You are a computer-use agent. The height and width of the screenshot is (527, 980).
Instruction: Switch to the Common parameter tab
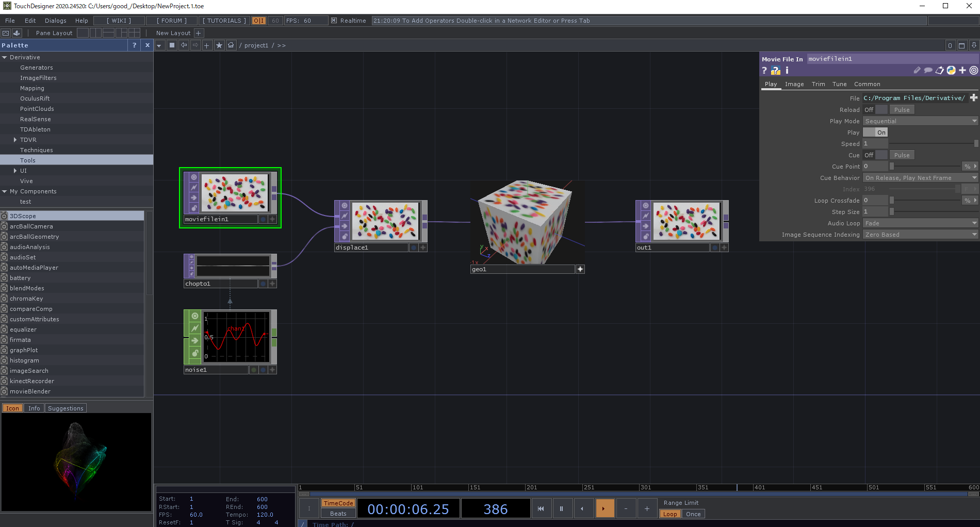coord(867,84)
